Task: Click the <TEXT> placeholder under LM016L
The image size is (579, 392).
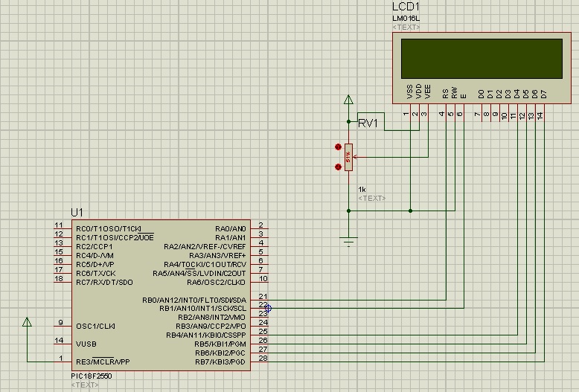Action: point(406,27)
